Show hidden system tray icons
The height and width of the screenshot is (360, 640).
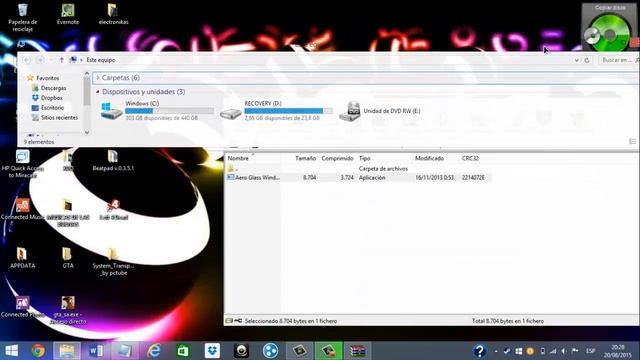(496, 351)
